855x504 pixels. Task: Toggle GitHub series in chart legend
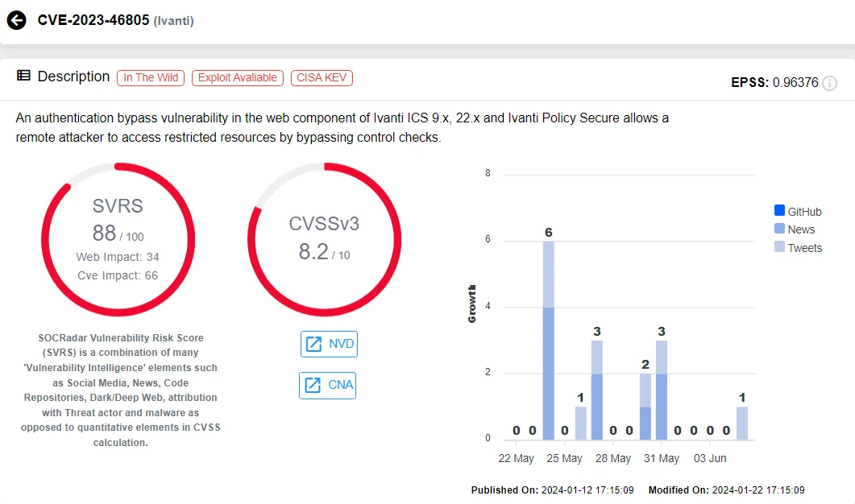pyautogui.click(x=798, y=212)
